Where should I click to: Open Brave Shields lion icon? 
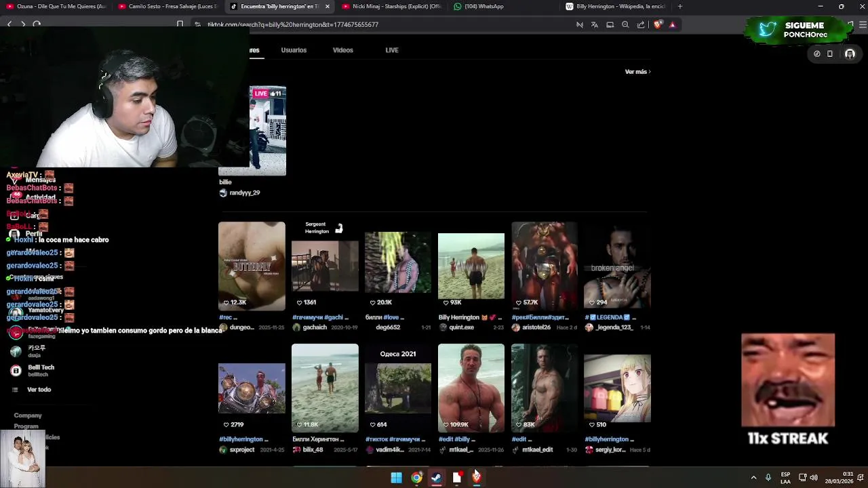tap(657, 24)
